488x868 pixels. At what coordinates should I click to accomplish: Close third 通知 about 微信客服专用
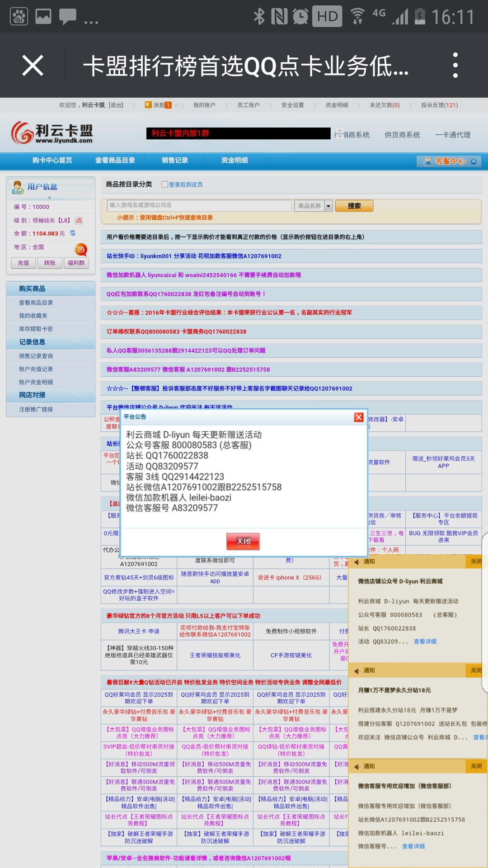coord(476,766)
